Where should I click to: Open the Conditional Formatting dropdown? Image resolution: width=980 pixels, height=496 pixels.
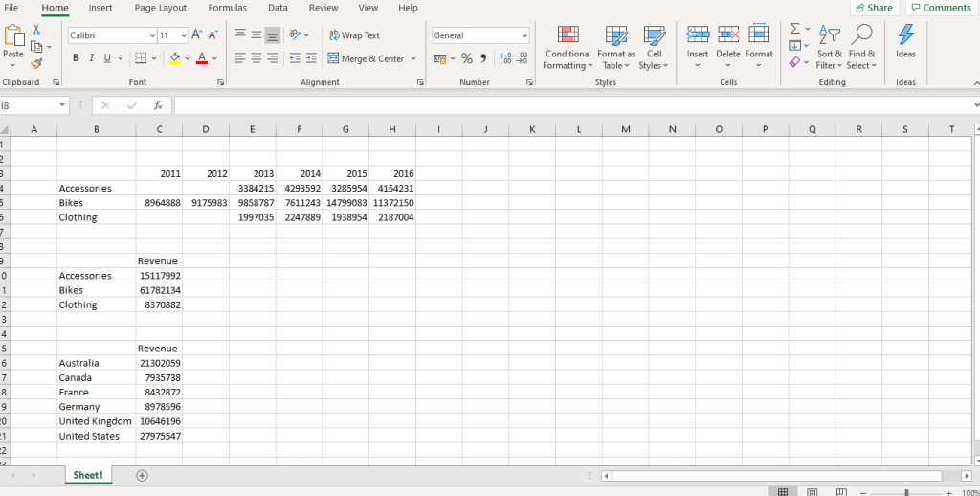tap(568, 46)
